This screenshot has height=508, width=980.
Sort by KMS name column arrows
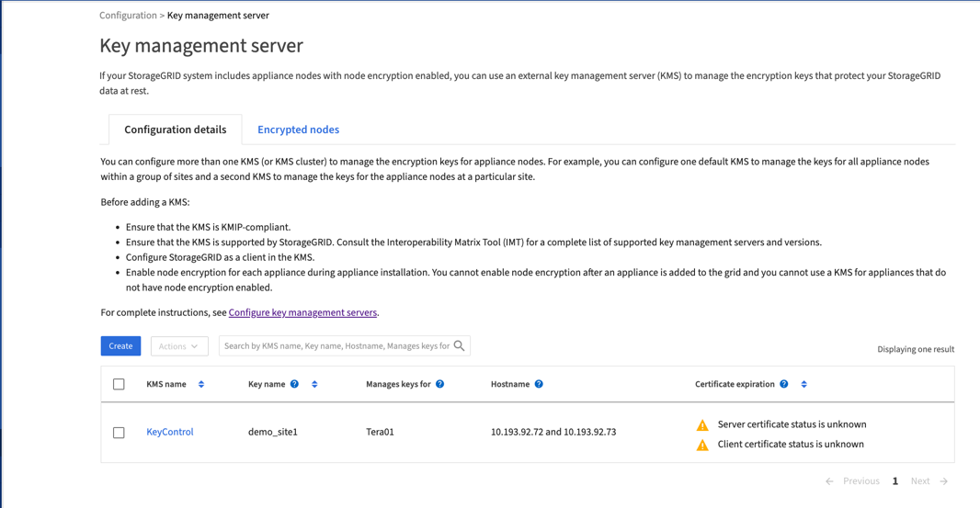201,384
